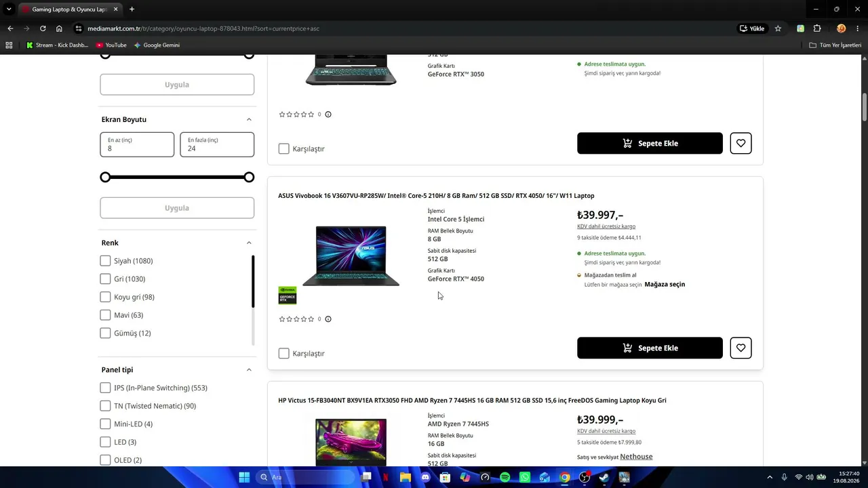Open the new tab plus button
Screen dimensions: 868x488
pyautogui.click(x=132, y=9)
